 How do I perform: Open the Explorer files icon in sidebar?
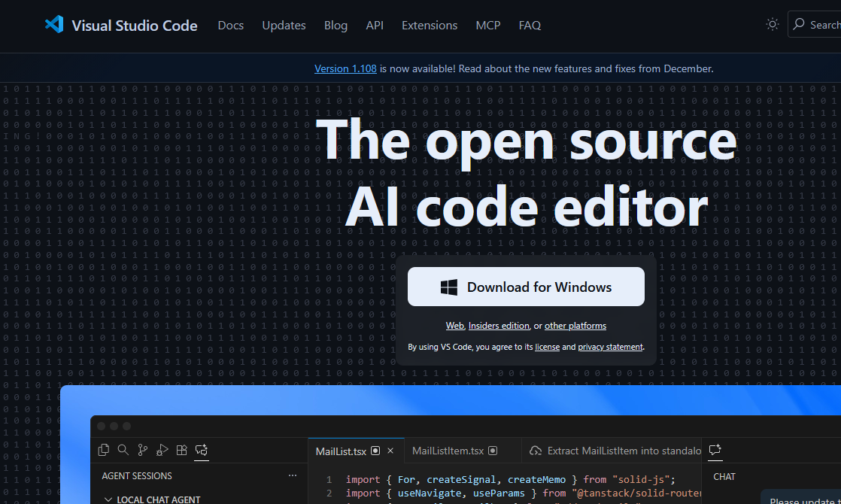[x=104, y=450]
